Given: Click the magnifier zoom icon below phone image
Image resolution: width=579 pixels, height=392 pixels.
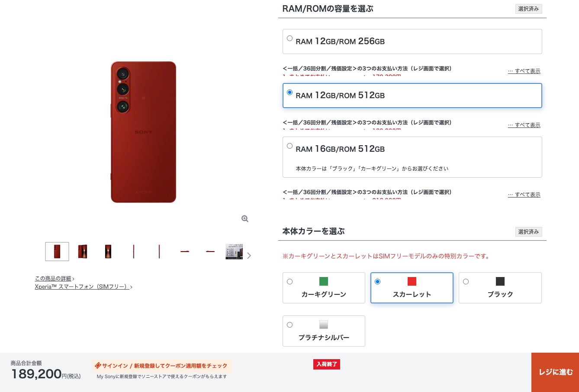Looking at the screenshot, I should [x=245, y=219].
